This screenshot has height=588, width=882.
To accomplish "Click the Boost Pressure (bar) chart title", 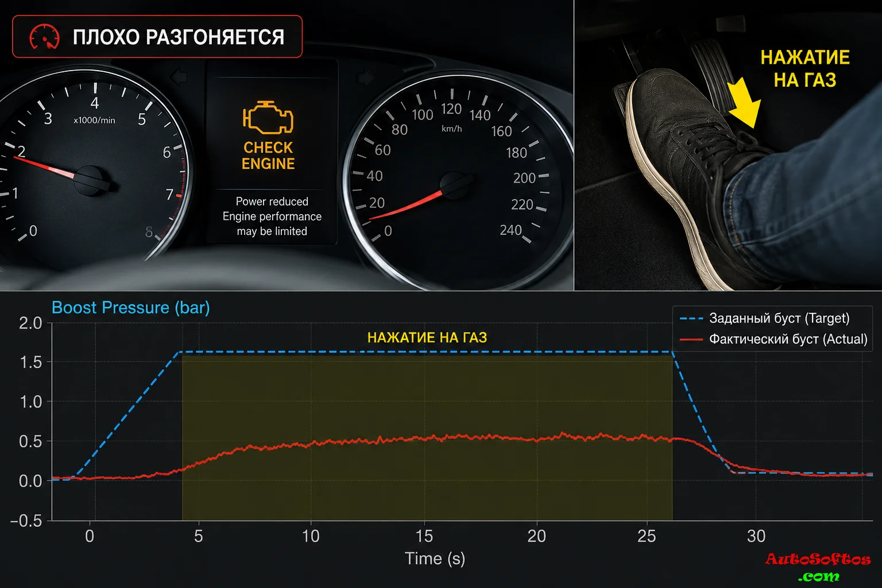I will point(131,308).
